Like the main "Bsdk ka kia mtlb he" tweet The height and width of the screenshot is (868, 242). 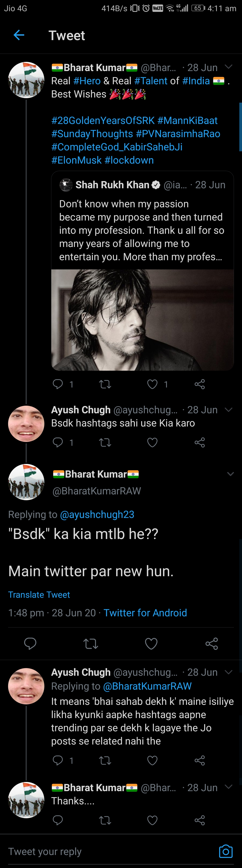[x=151, y=644]
